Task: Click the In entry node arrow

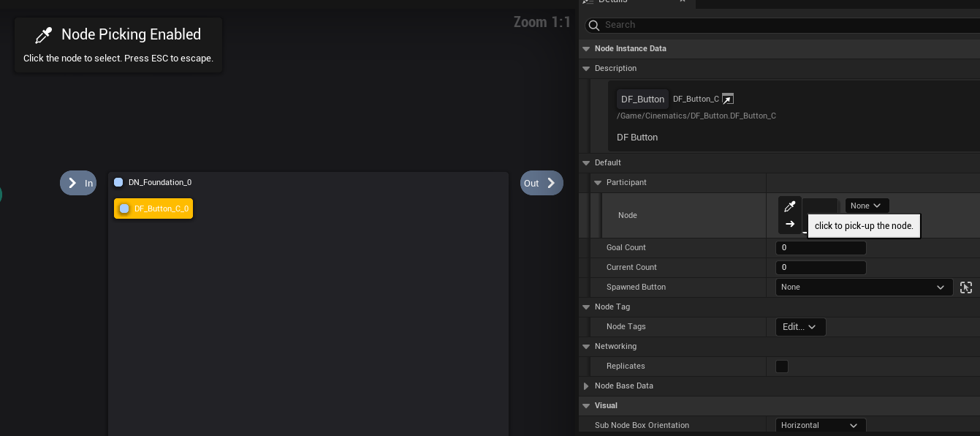Action: click(72, 183)
